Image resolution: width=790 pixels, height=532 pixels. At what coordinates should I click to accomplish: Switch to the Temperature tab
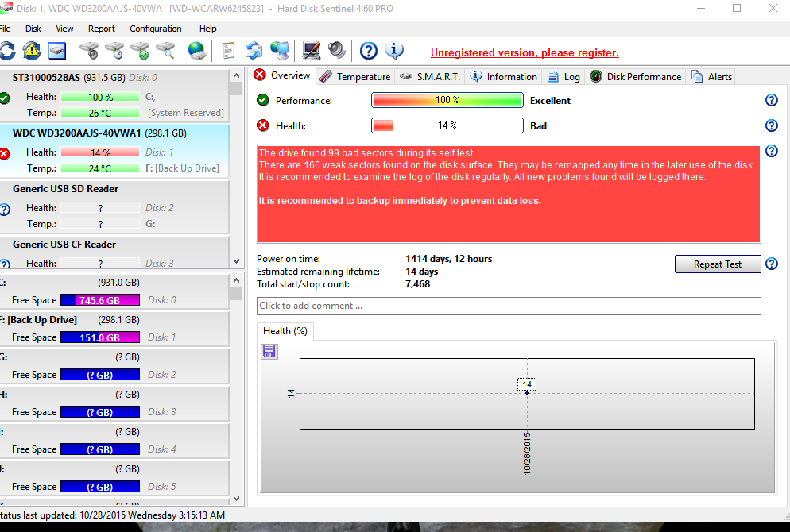click(x=356, y=76)
